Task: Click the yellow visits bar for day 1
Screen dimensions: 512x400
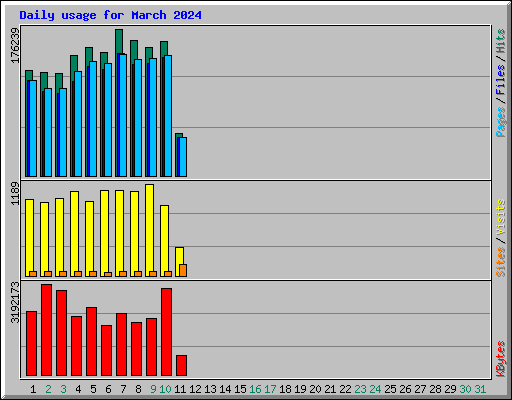Action: 29,238
